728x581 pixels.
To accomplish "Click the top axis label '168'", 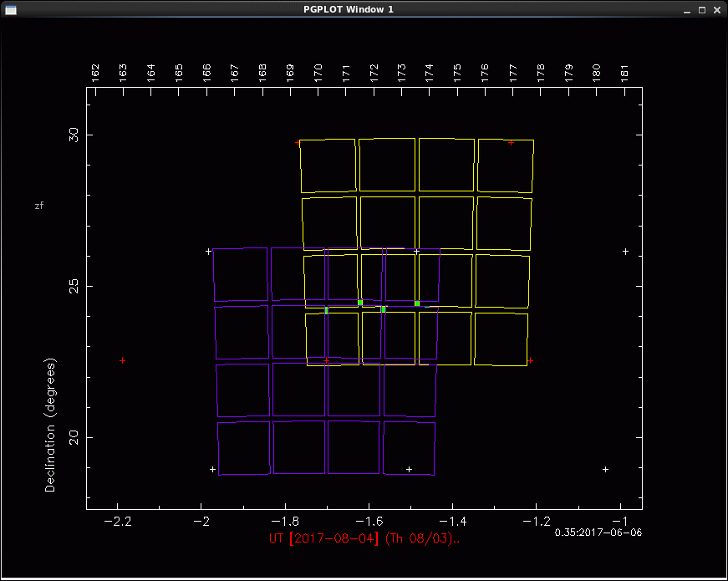I will pos(262,74).
